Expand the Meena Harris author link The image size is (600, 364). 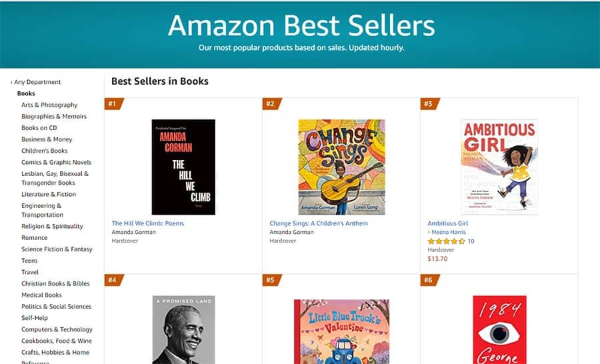(447, 232)
